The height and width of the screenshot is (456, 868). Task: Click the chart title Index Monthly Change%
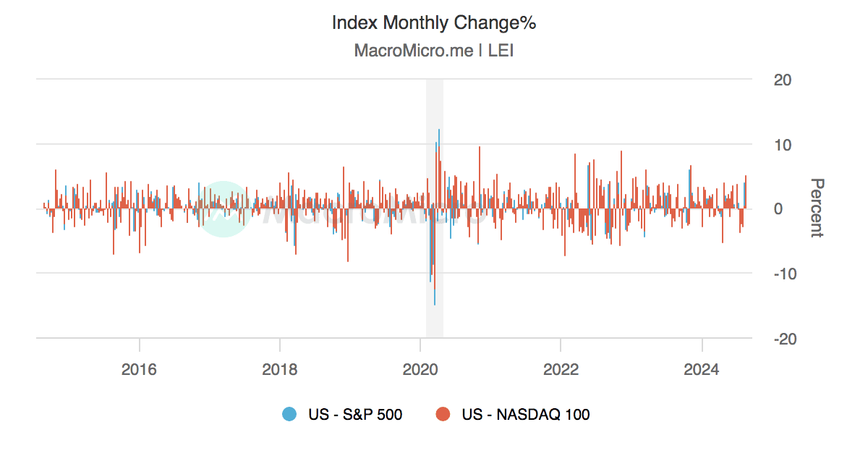click(434, 22)
